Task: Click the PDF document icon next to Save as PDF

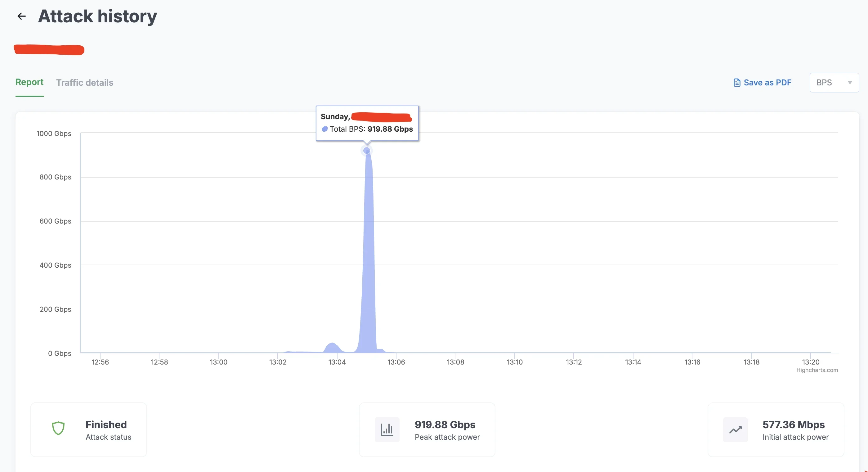Action: (737, 83)
